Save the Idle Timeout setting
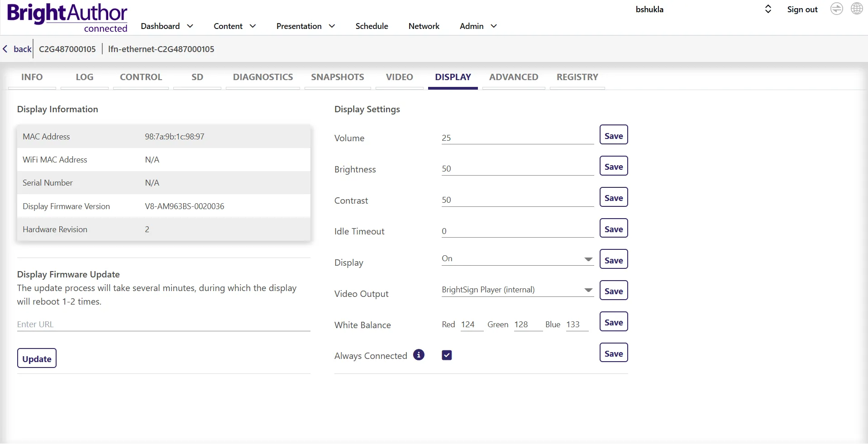868x444 pixels. point(614,229)
